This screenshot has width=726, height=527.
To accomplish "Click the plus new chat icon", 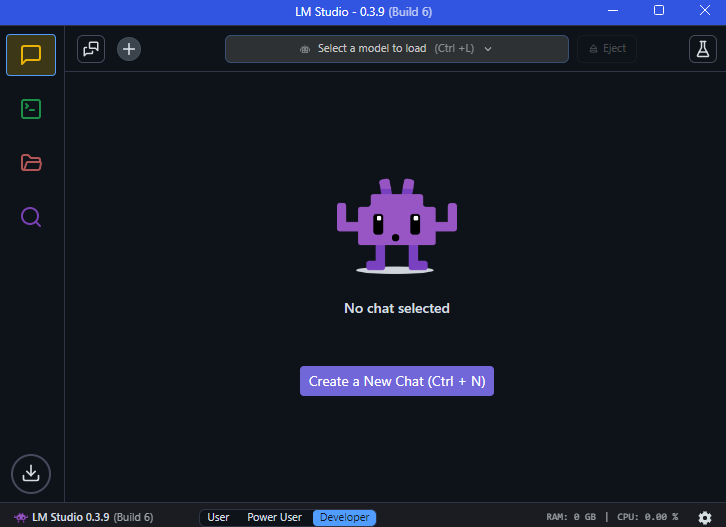I will (x=129, y=49).
